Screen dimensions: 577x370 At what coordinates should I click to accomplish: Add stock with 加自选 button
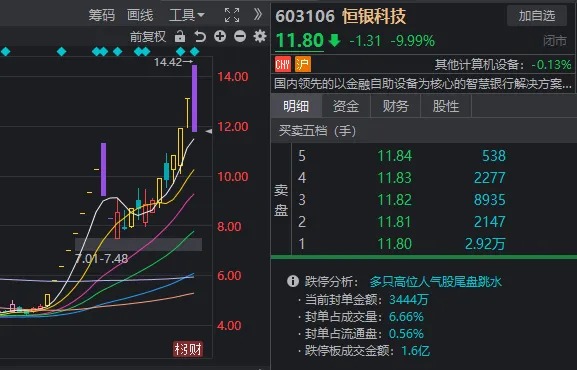click(x=537, y=15)
